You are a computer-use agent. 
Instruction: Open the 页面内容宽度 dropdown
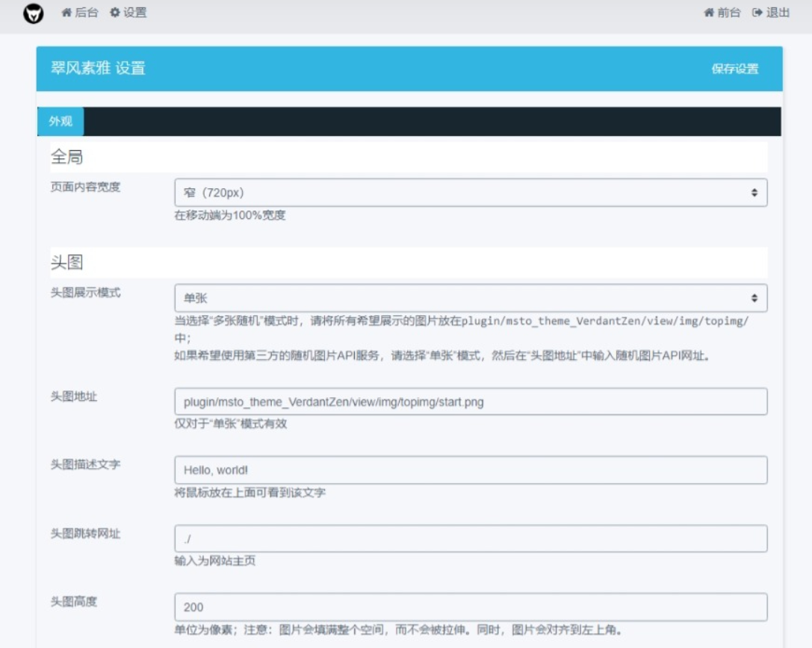tap(470, 193)
